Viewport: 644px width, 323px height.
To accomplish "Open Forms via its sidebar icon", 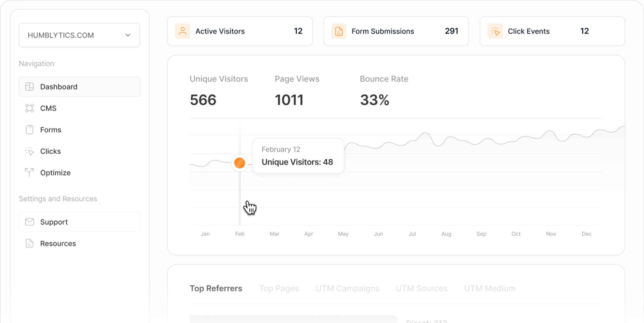I will (29, 130).
